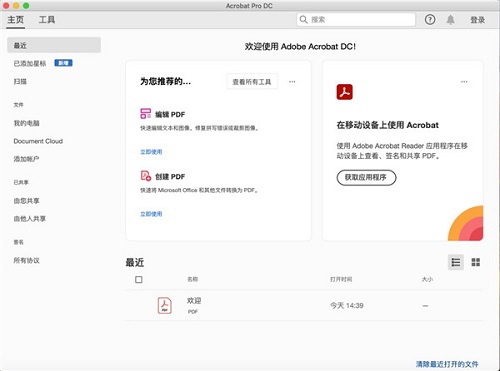
Task: Toggle the select-all checkbox in recent list
Action: [x=139, y=279]
